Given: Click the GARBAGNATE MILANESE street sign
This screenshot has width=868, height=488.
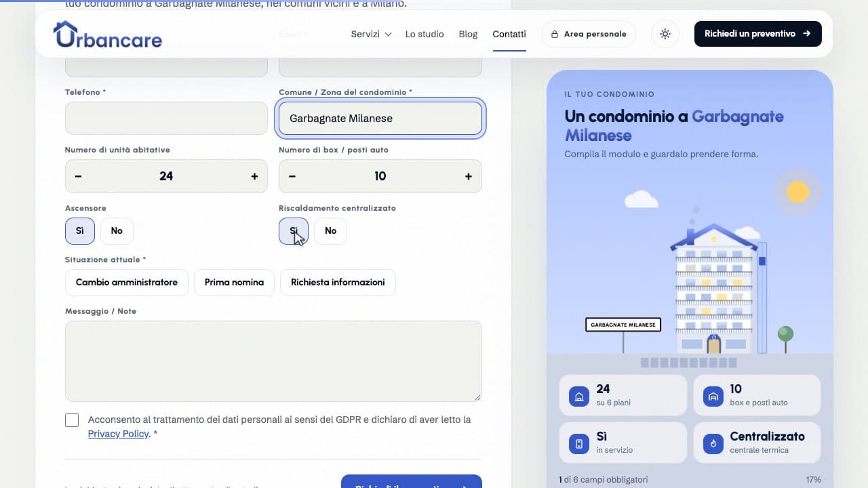Looking at the screenshot, I should coord(623,325).
